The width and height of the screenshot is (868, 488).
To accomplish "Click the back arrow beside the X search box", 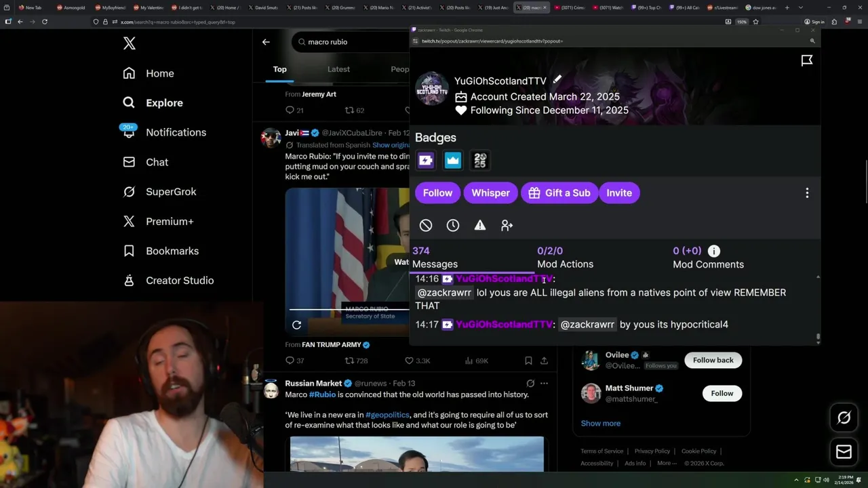I will 266,42.
